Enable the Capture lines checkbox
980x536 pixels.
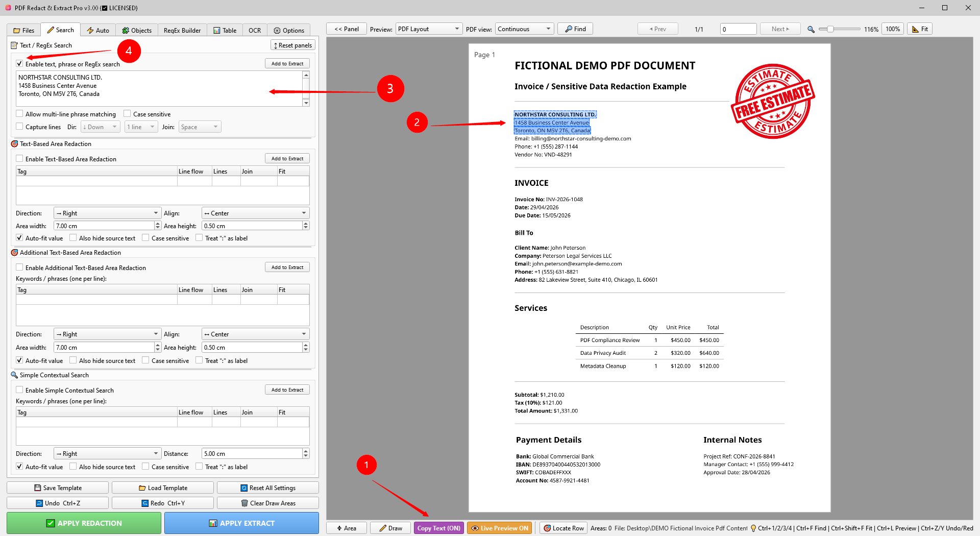coord(19,127)
